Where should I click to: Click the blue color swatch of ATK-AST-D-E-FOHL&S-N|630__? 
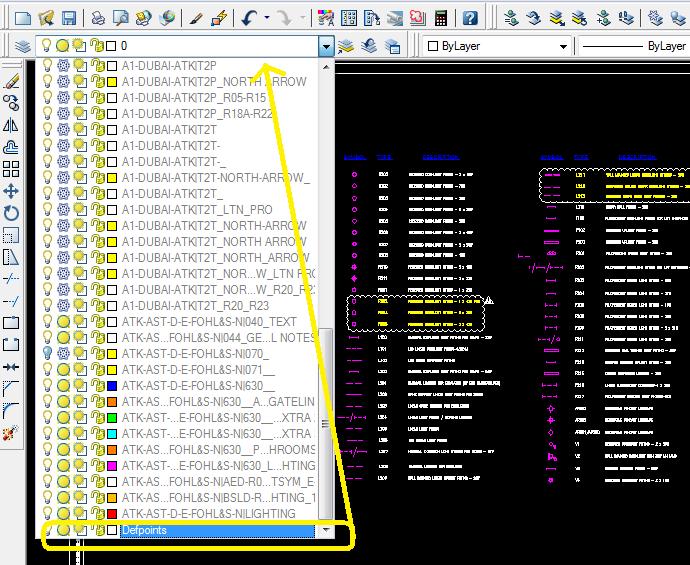click(x=112, y=385)
